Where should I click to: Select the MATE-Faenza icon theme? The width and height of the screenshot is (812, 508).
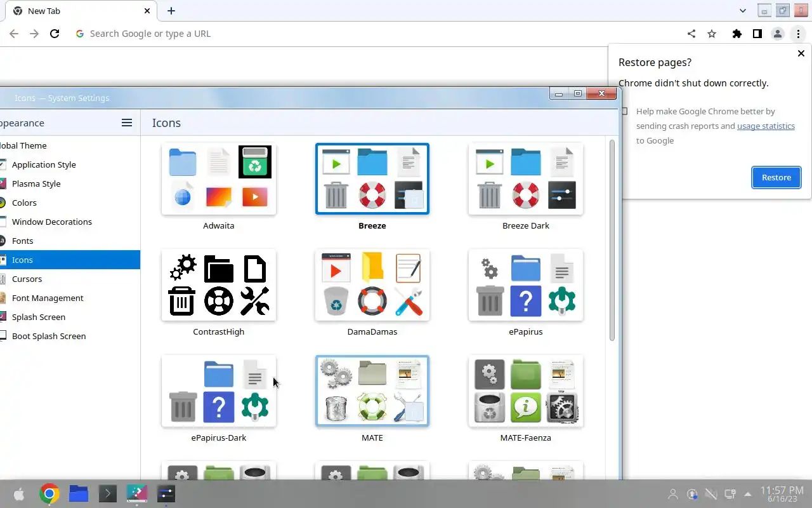pyautogui.click(x=526, y=391)
